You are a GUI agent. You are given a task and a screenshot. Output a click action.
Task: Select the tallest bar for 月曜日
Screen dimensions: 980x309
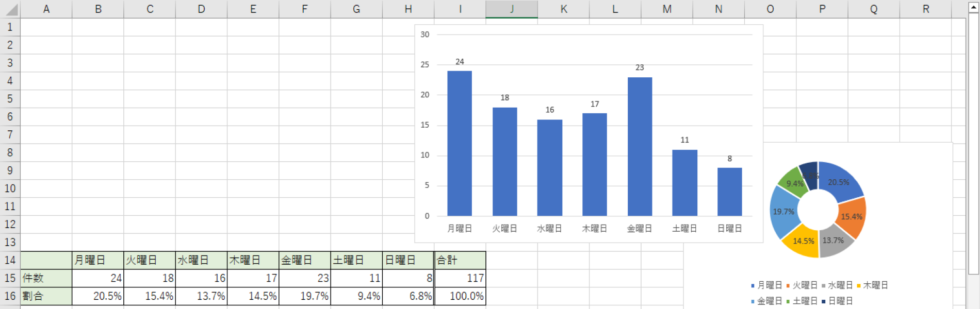point(459,144)
